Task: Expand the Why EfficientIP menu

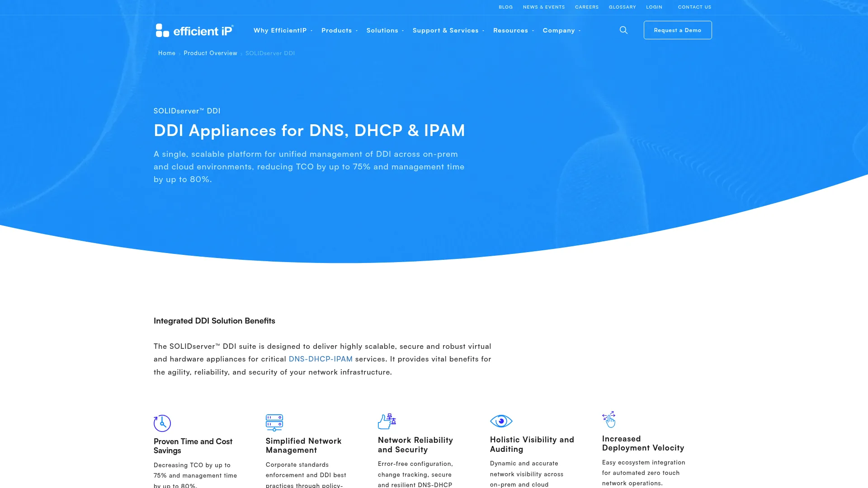Action: [283, 30]
